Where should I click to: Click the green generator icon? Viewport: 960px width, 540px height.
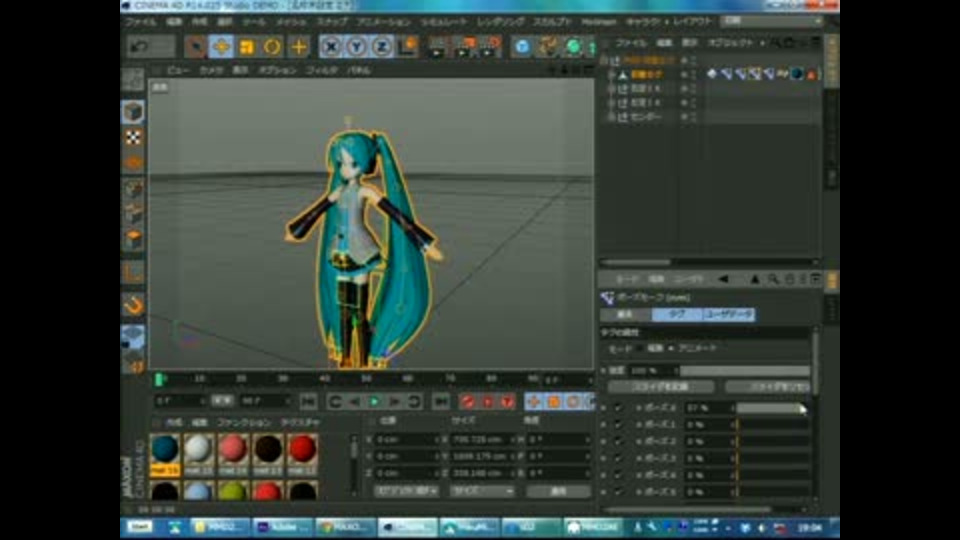pyautogui.click(x=574, y=47)
